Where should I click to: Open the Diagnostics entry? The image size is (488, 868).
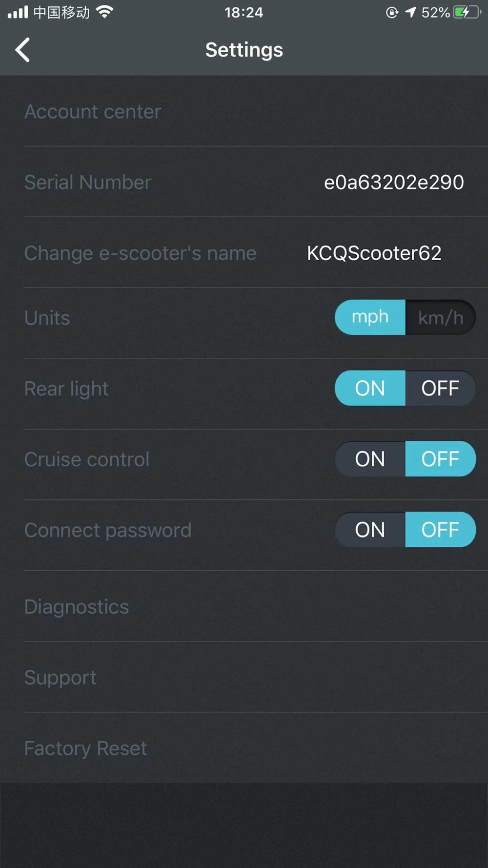click(77, 607)
